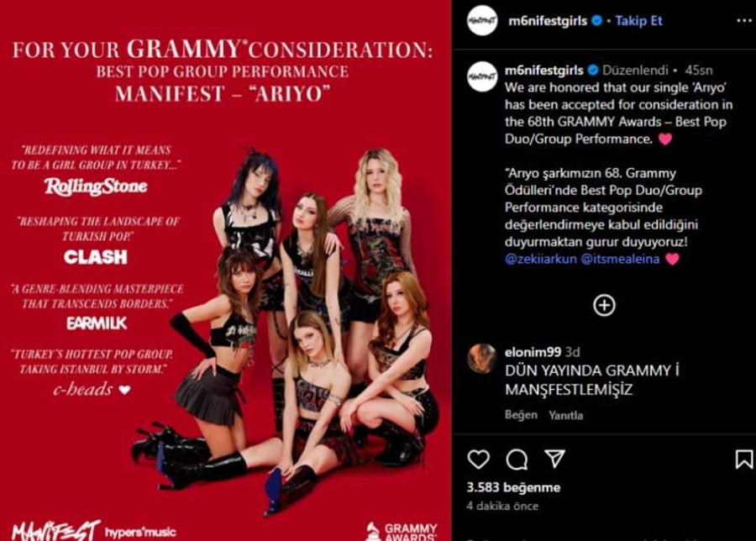
Task: Open m6nifestgirls profile picture in header
Action: click(482, 21)
